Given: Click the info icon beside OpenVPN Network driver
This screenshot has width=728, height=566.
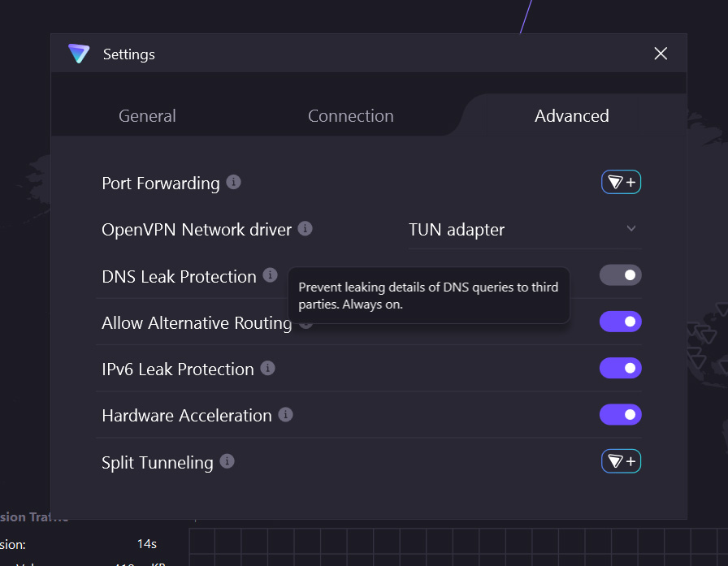Looking at the screenshot, I should [305, 229].
